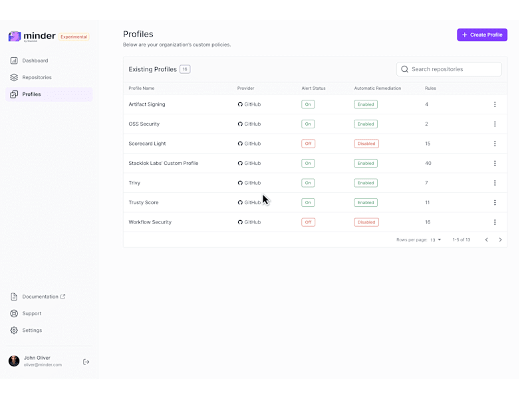Click the Rules column header

430,88
